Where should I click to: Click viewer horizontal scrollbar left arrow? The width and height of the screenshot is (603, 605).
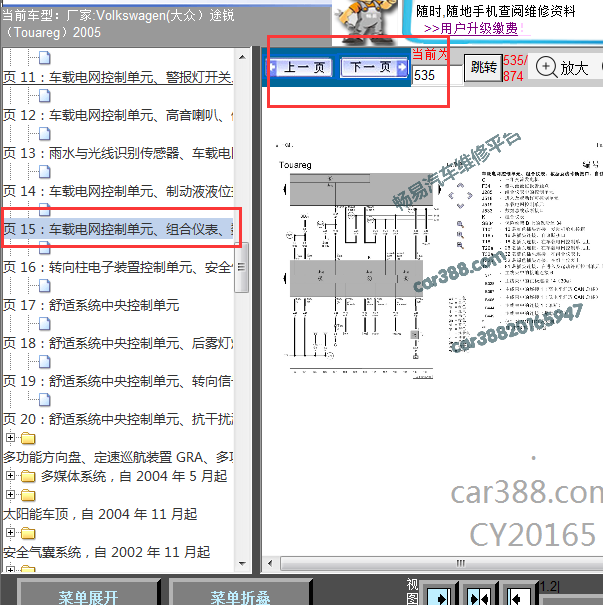270,563
